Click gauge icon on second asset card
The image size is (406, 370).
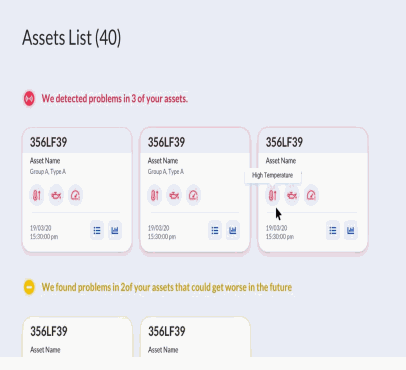coord(193,195)
